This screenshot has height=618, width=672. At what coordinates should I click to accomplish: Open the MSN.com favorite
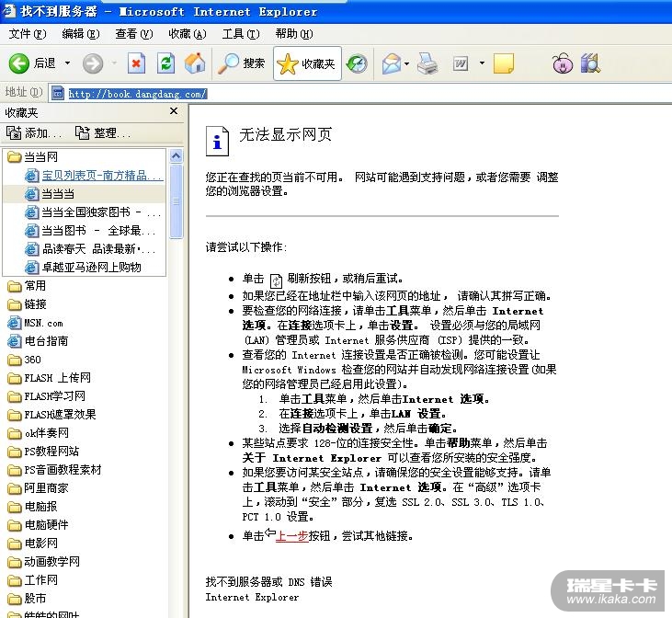35,323
